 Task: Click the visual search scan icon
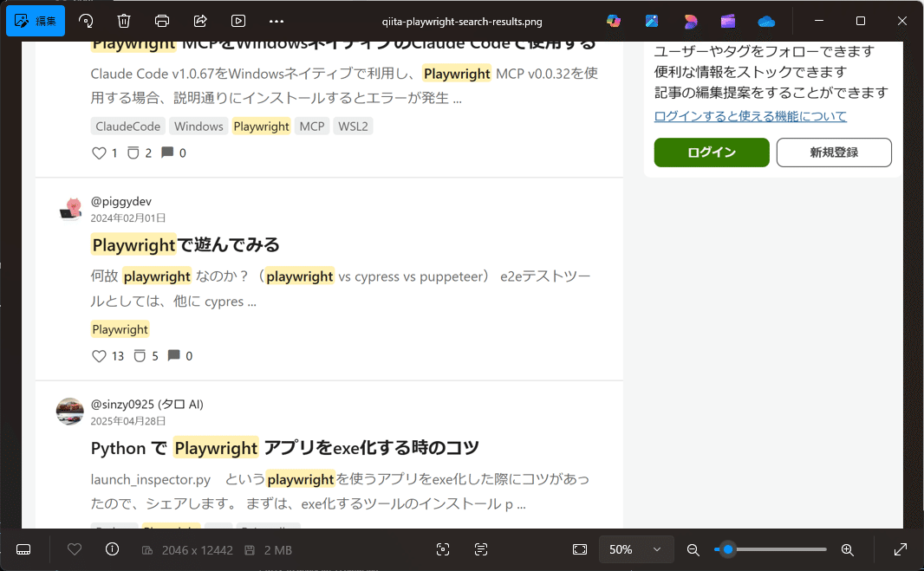tap(443, 550)
